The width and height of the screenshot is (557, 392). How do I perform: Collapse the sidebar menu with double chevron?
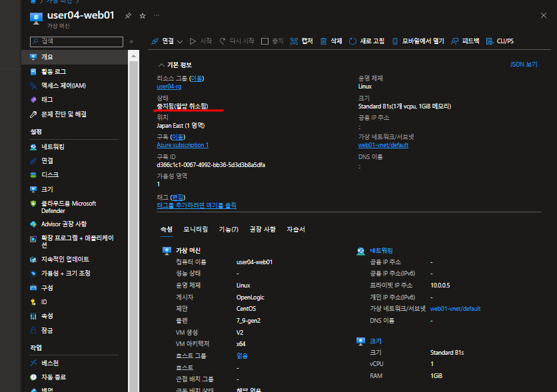point(131,41)
